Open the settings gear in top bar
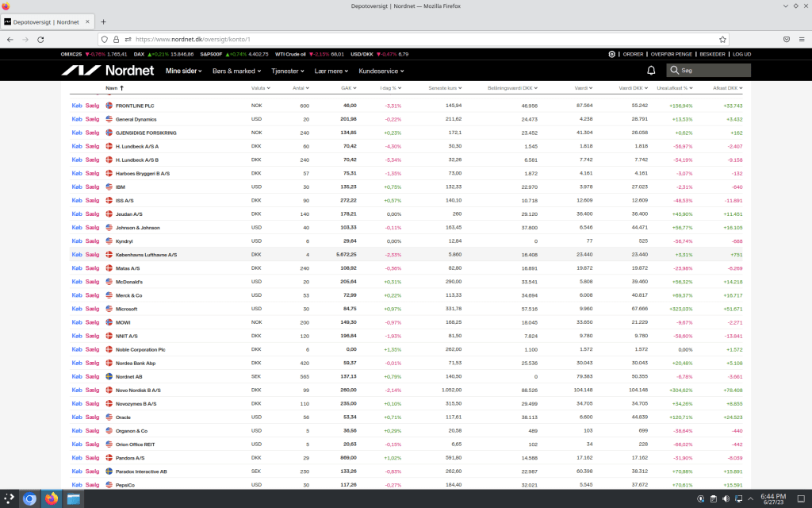812x508 pixels. coord(612,54)
